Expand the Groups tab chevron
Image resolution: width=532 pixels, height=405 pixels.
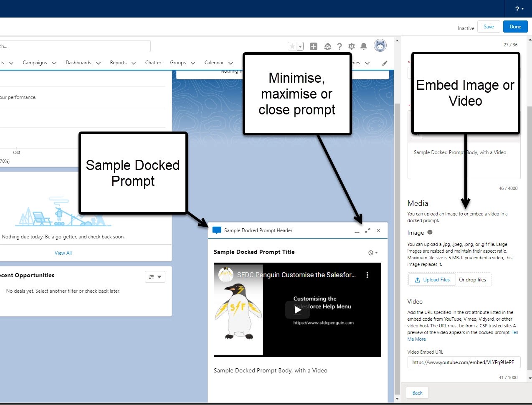click(x=193, y=63)
